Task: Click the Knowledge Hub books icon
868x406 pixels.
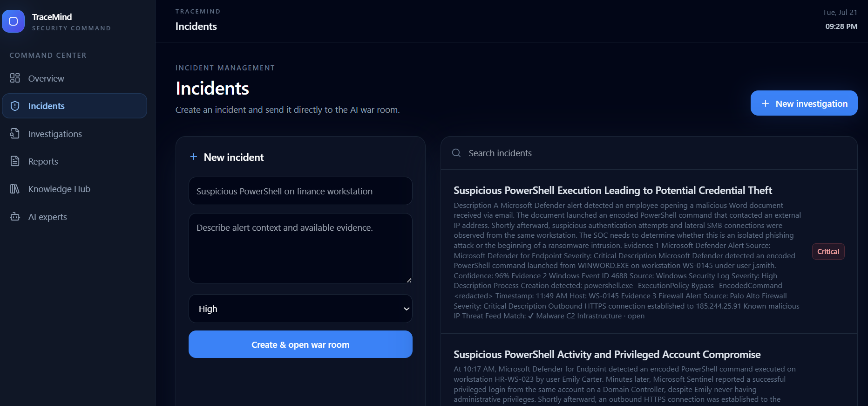Action: pyautogui.click(x=15, y=189)
